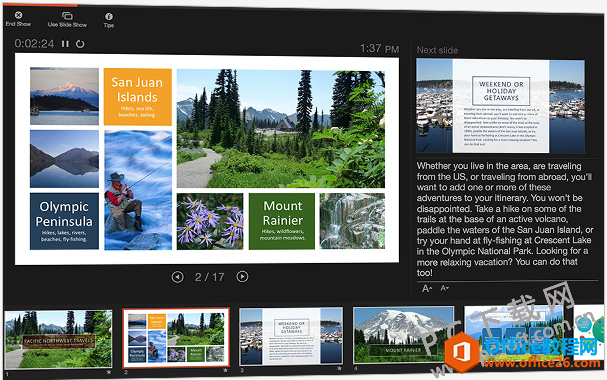Click the Olympic Peninsula blue tile

pyautogui.click(x=64, y=221)
